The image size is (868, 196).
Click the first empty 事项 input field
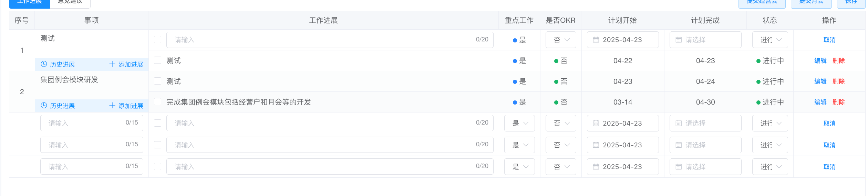pyautogui.click(x=86, y=123)
